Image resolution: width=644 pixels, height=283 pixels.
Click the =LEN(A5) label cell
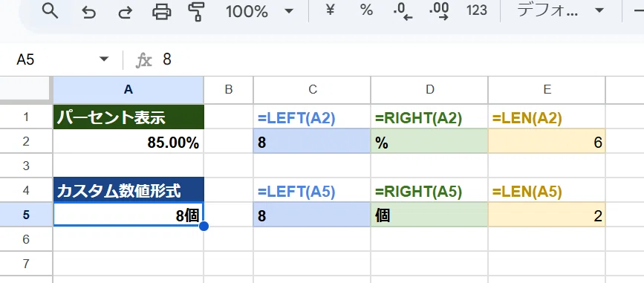point(547,191)
